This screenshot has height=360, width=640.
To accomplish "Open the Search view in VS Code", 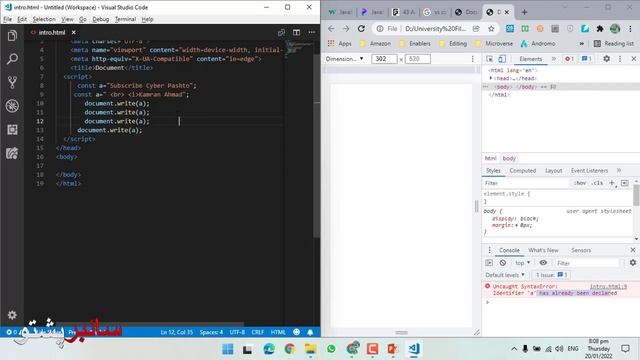I will click(x=12, y=59).
